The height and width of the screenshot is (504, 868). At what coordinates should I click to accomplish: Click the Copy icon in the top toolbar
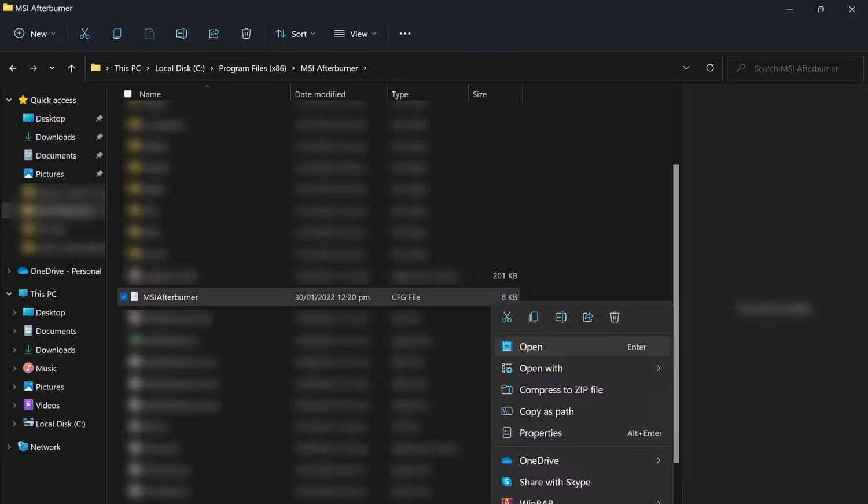click(117, 34)
